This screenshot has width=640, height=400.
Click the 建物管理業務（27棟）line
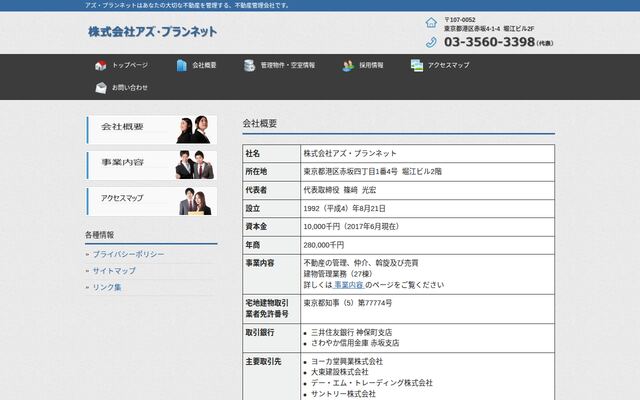coord(338,274)
